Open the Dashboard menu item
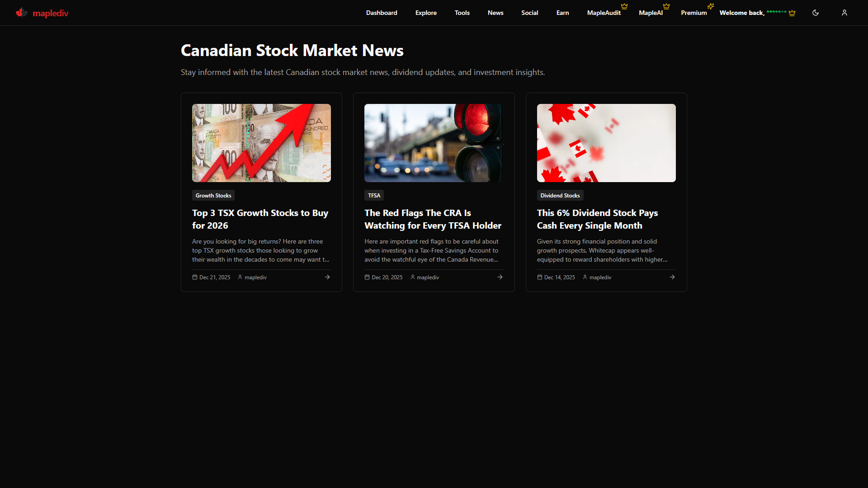868x488 pixels. tap(382, 13)
